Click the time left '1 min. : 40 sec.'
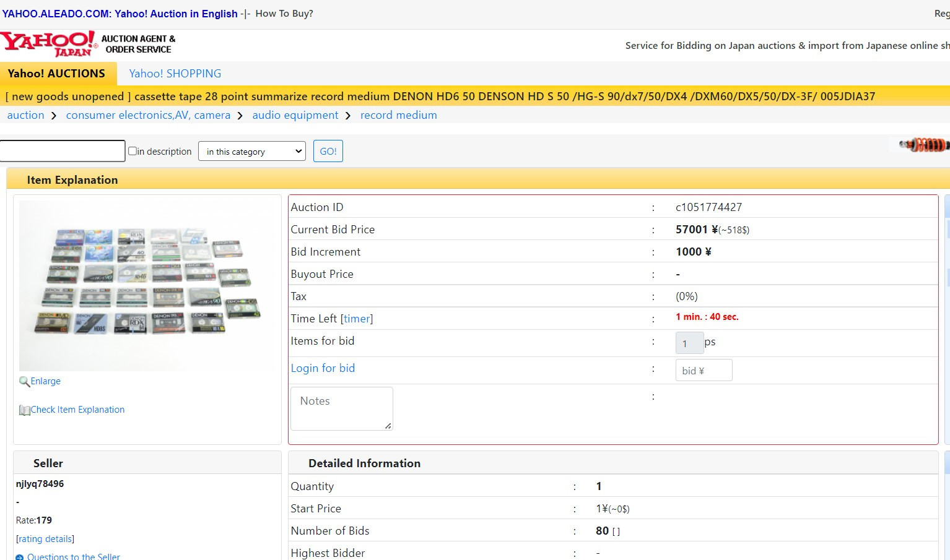 [x=707, y=317]
